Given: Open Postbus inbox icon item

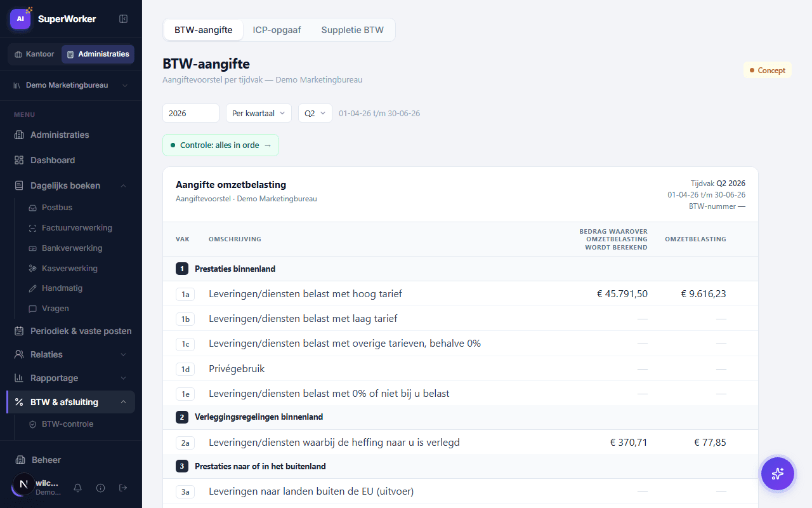Looking at the screenshot, I should 33,208.
